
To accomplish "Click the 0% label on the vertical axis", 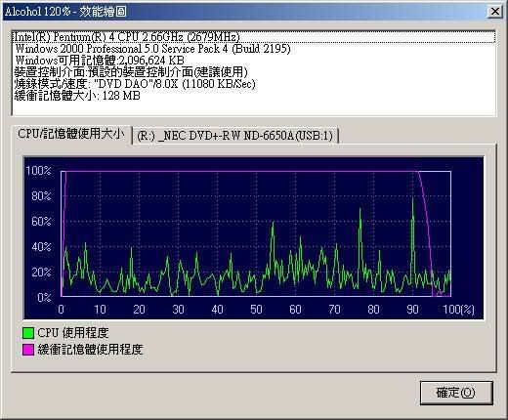I will [44, 297].
